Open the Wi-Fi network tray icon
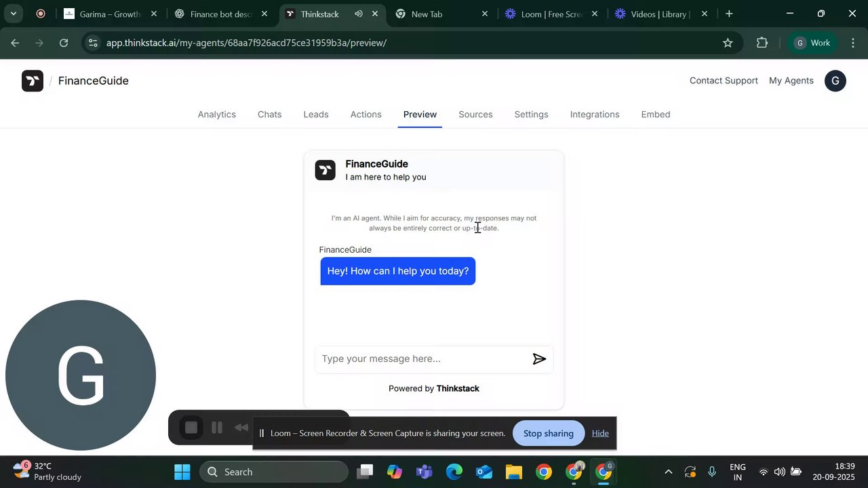This screenshot has height=488, width=868. (x=764, y=472)
